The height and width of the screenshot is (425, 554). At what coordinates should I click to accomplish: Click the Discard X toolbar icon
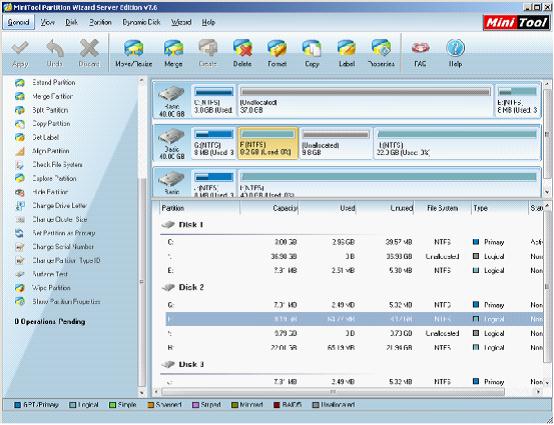[x=89, y=48]
